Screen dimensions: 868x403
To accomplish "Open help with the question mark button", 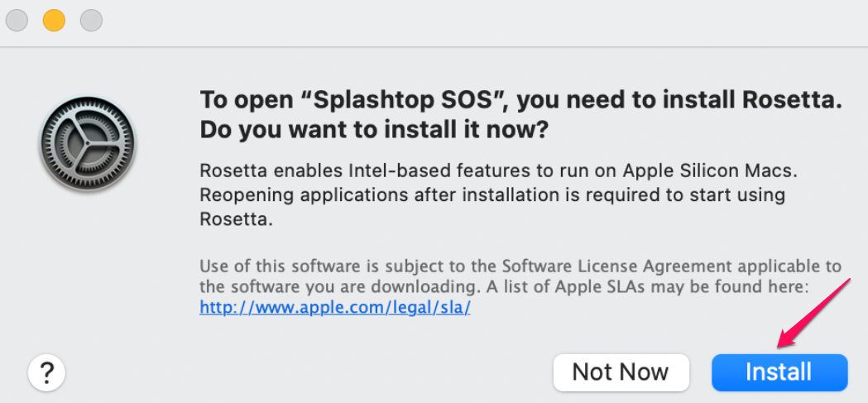I will (x=47, y=372).
